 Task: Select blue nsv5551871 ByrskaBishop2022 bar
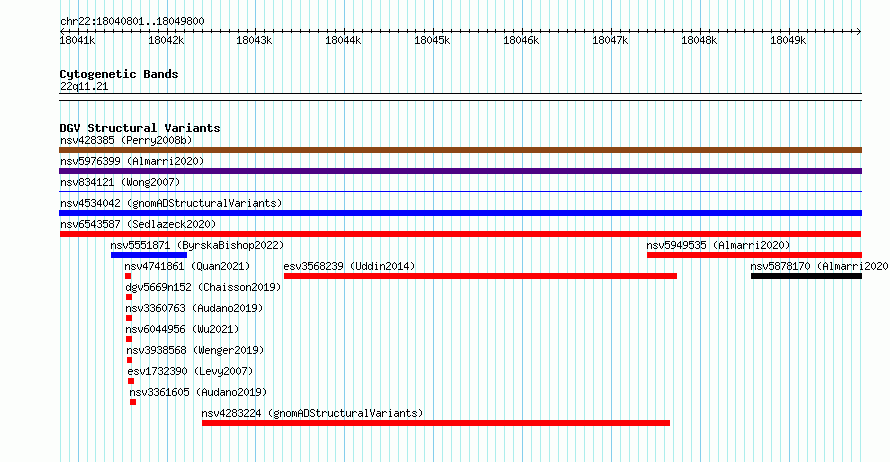click(x=149, y=255)
